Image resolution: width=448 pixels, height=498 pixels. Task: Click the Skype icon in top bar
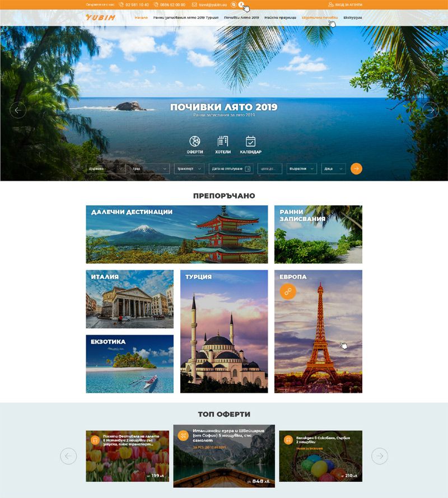tap(234, 4)
